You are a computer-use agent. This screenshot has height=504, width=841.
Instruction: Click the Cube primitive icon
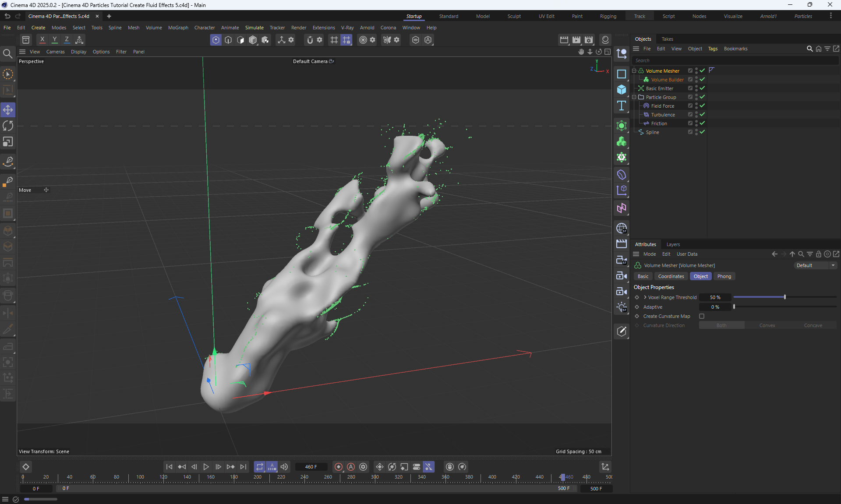(x=621, y=90)
